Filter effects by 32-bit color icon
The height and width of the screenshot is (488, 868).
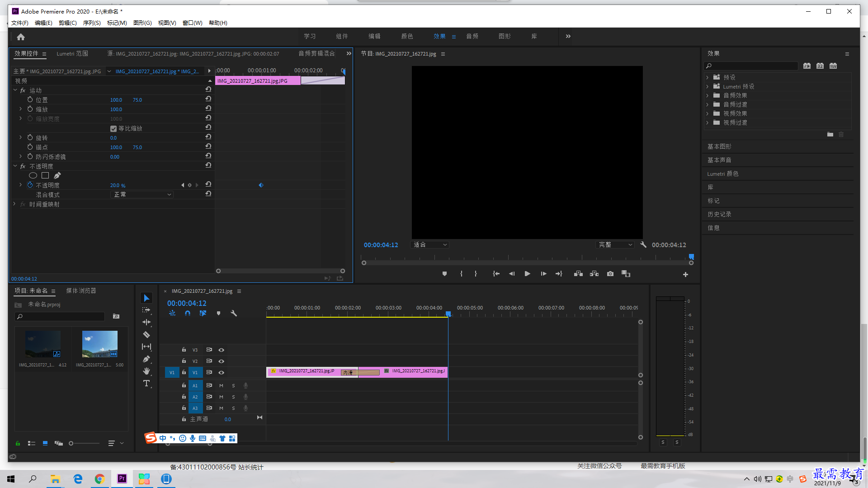pyautogui.click(x=820, y=66)
